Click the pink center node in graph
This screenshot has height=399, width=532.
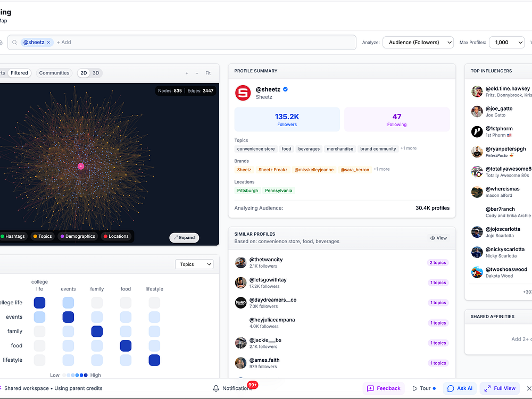point(81,166)
